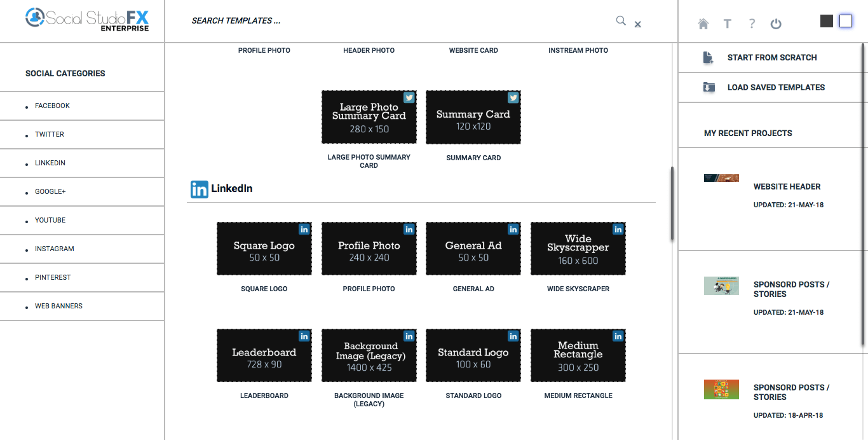Click the Wide Skyscraper caption
Image resolution: width=868 pixels, height=440 pixels.
pyautogui.click(x=578, y=289)
